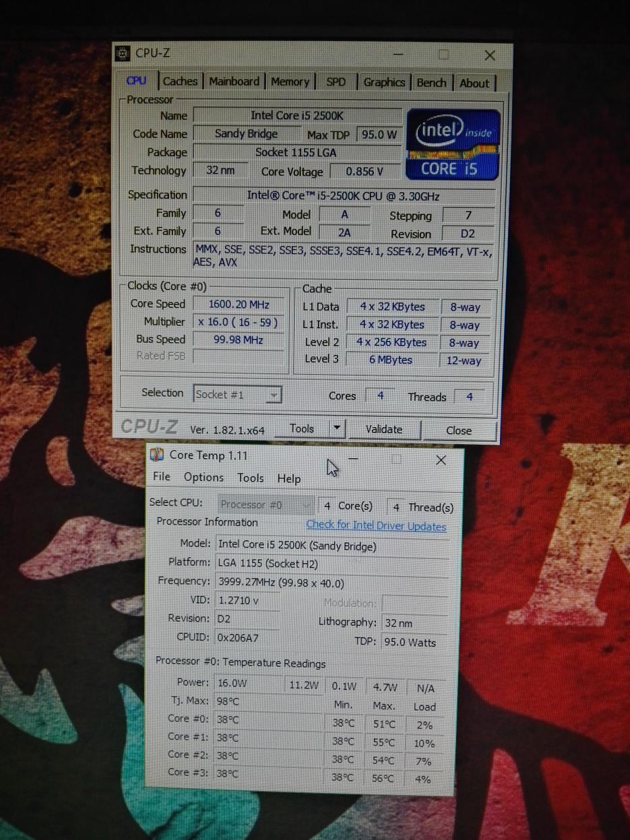Click the CPUID value 0x206A7
Viewport: 630px width, 840px height.
click(247, 637)
